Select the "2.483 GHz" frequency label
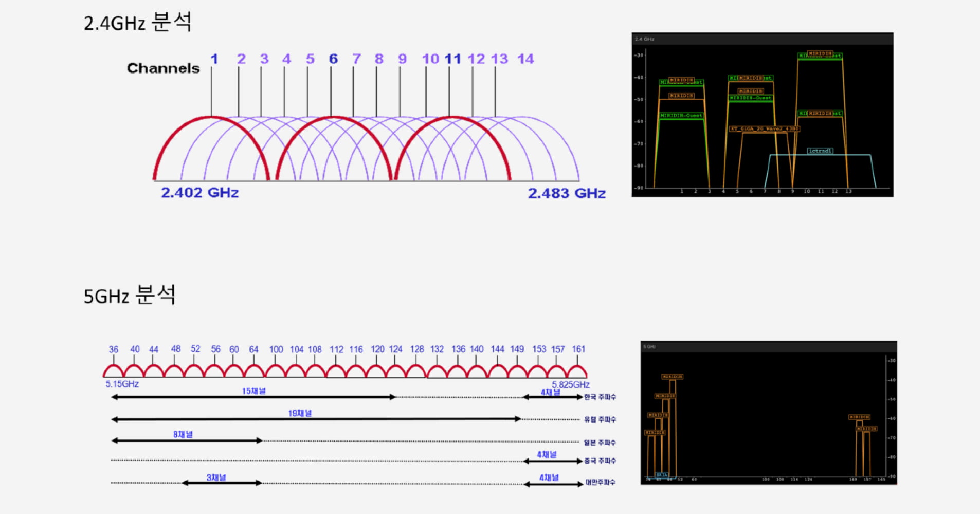The width and height of the screenshot is (980, 514). click(566, 193)
